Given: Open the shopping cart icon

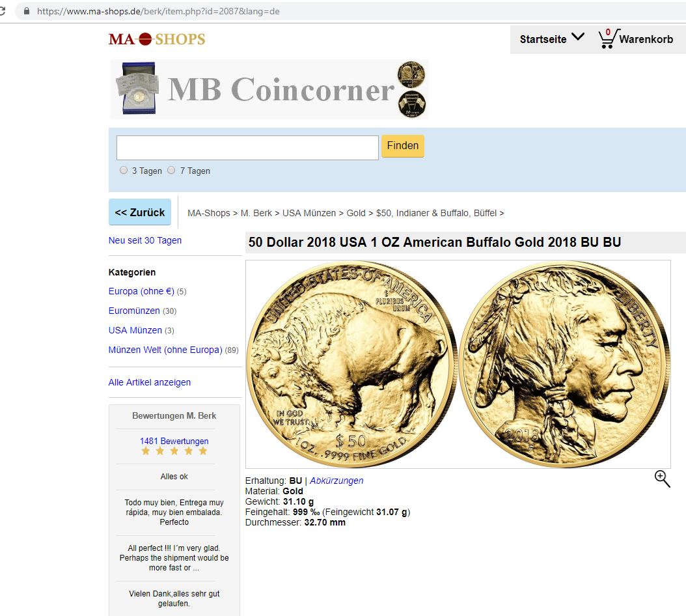Looking at the screenshot, I should (x=609, y=38).
